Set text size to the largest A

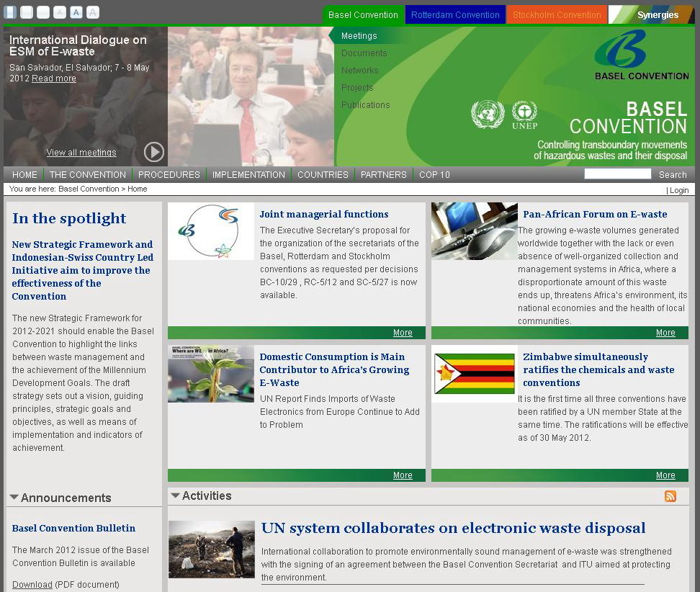[92, 12]
